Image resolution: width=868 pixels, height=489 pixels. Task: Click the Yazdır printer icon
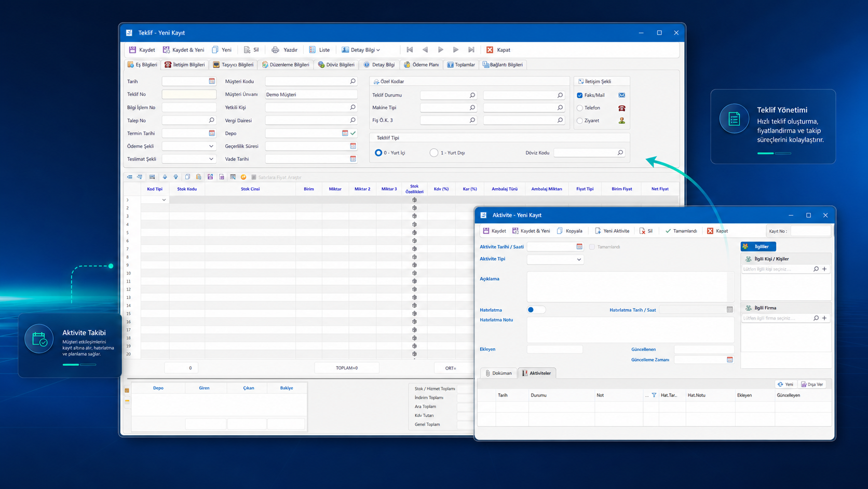(275, 50)
